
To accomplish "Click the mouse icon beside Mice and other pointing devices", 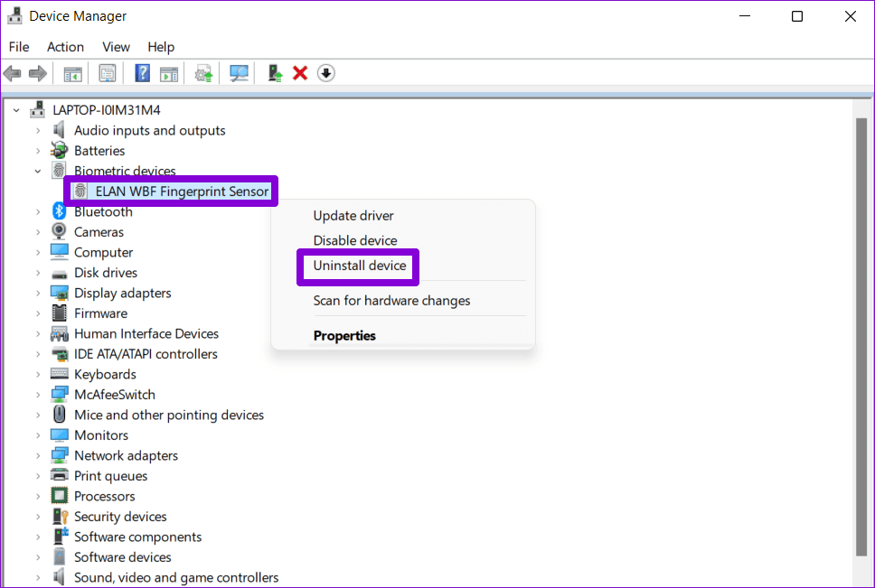I will pos(59,414).
